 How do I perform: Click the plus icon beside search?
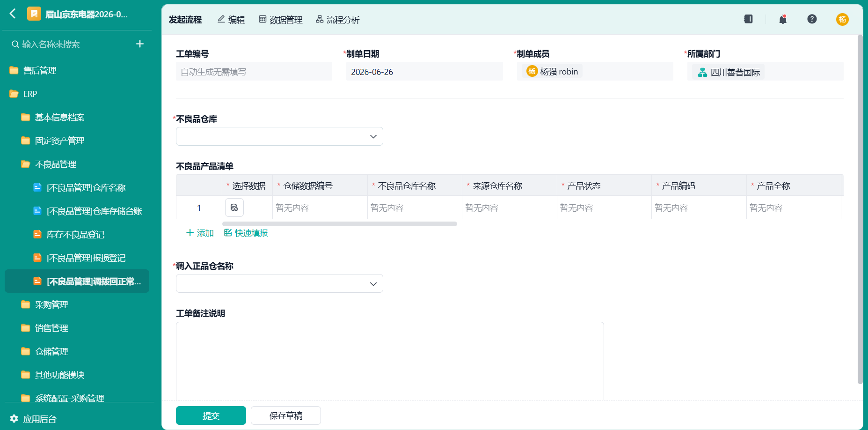click(140, 44)
